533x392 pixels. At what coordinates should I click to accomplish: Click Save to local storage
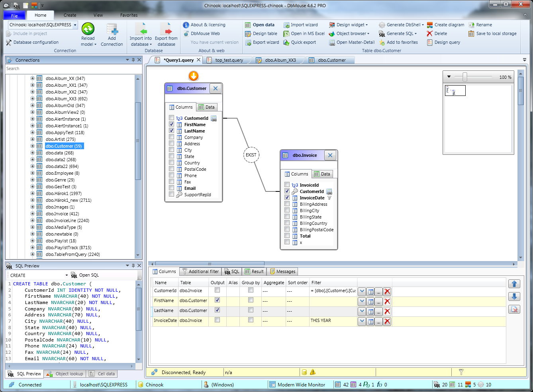point(492,33)
